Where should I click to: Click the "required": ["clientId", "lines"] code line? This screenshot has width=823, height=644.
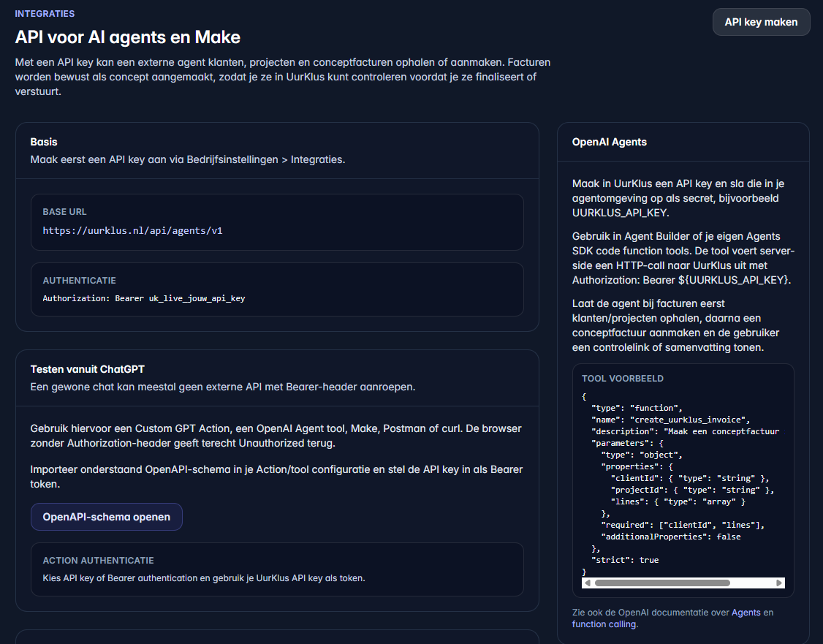click(x=683, y=525)
